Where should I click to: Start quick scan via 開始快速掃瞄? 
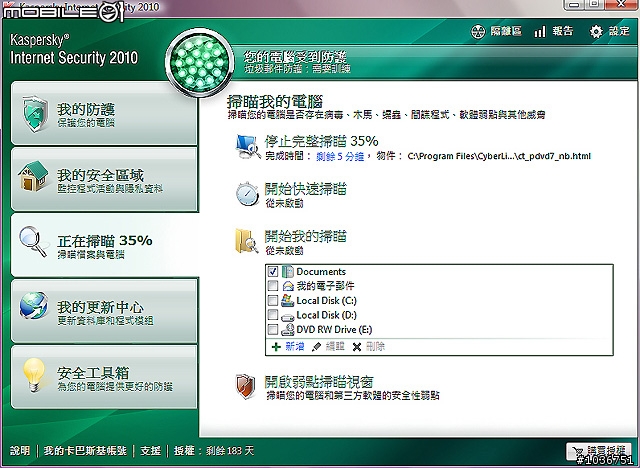point(305,189)
